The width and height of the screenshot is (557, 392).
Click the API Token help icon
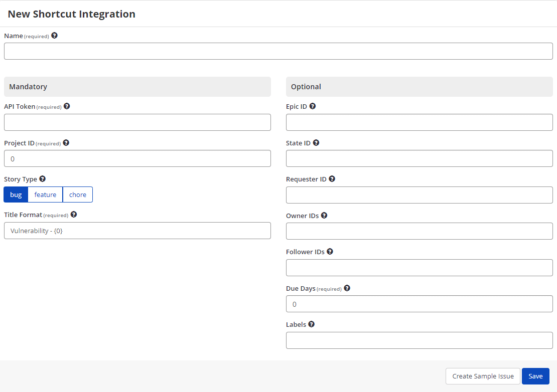tap(67, 106)
